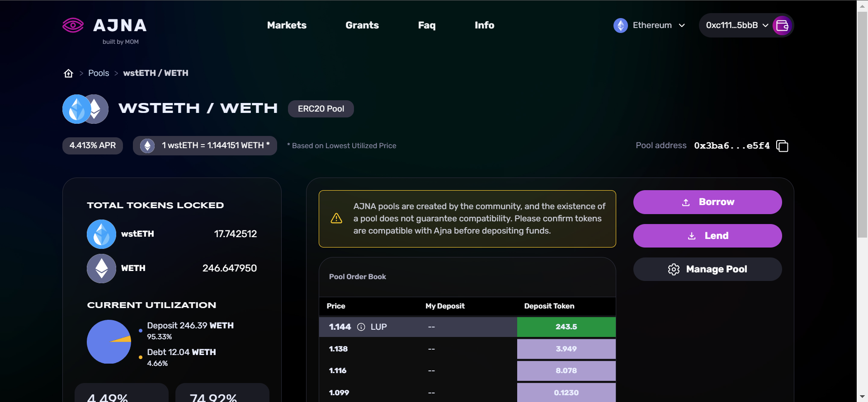
Task: Click the utilization pie chart
Action: pos(109,342)
